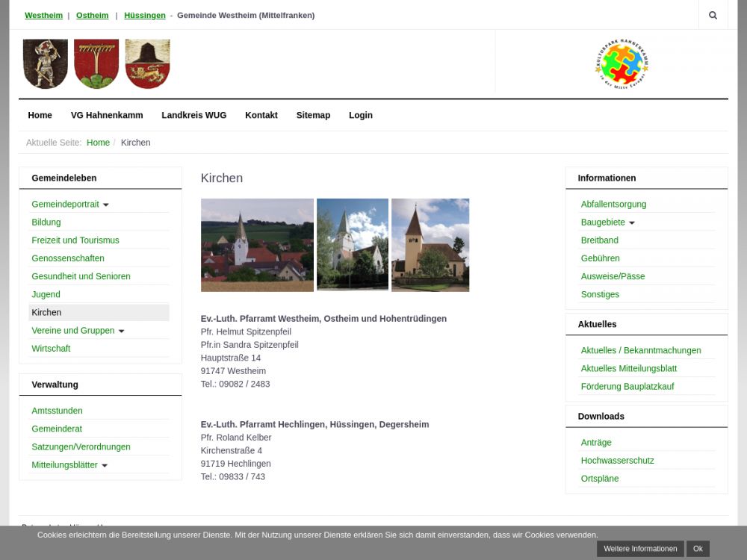
Task: Open the Abfallentsorgung link
Action: 613,204
